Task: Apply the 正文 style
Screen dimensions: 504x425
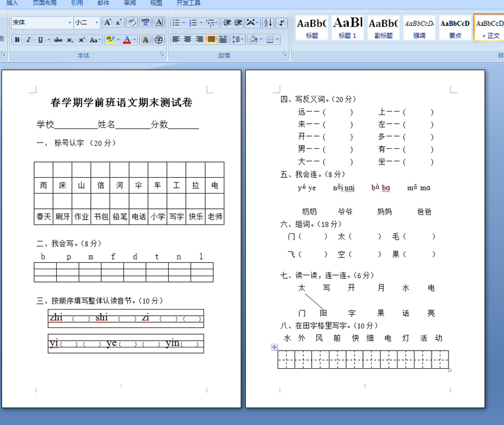Action: [x=490, y=28]
